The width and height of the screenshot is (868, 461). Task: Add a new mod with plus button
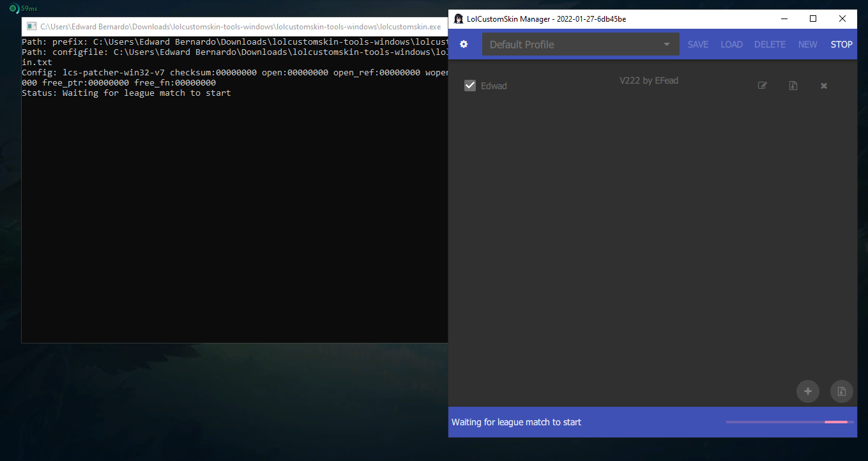click(x=808, y=391)
